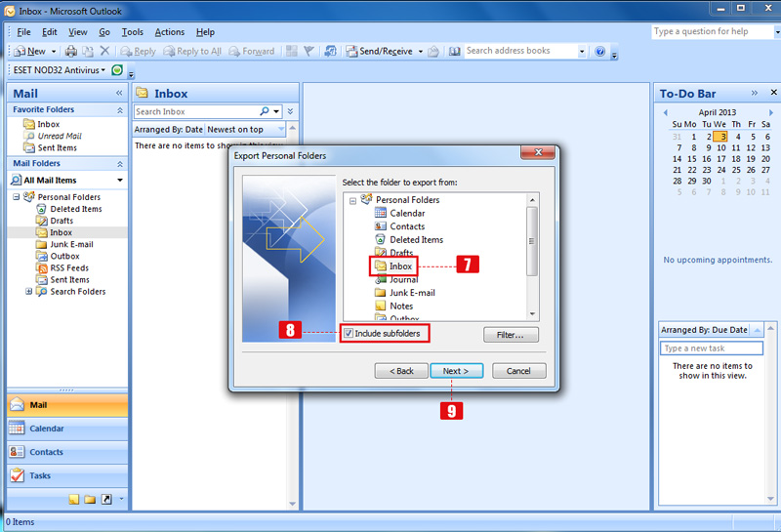The image size is (781, 532).
Task: Collapse Personal Folders in Mail Folders pane
Action: [17, 197]
